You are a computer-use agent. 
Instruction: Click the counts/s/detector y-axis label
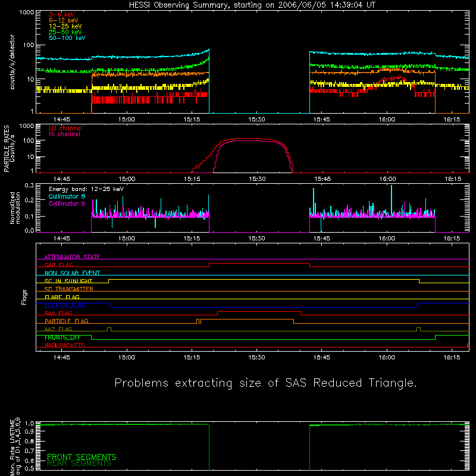click(12, 62)
